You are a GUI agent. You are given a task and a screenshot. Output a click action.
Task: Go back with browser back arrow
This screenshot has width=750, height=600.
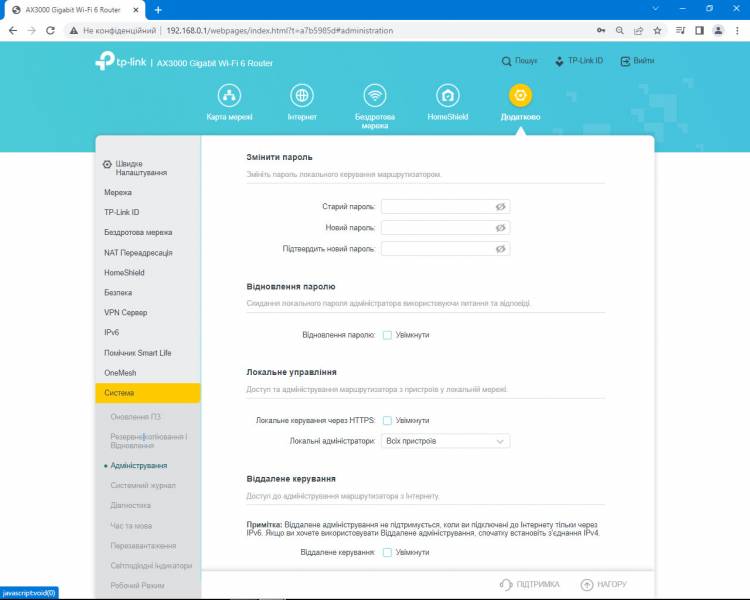[13, 30]
